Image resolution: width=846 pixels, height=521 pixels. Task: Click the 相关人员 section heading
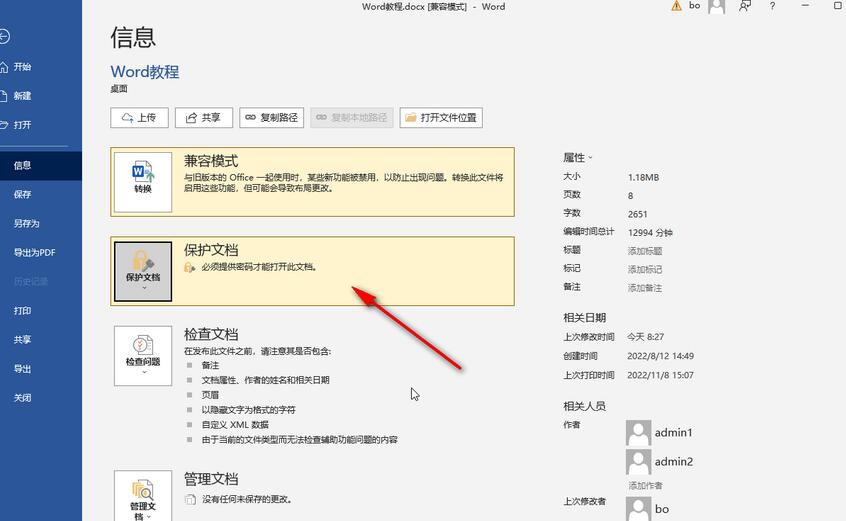(584, 406)
